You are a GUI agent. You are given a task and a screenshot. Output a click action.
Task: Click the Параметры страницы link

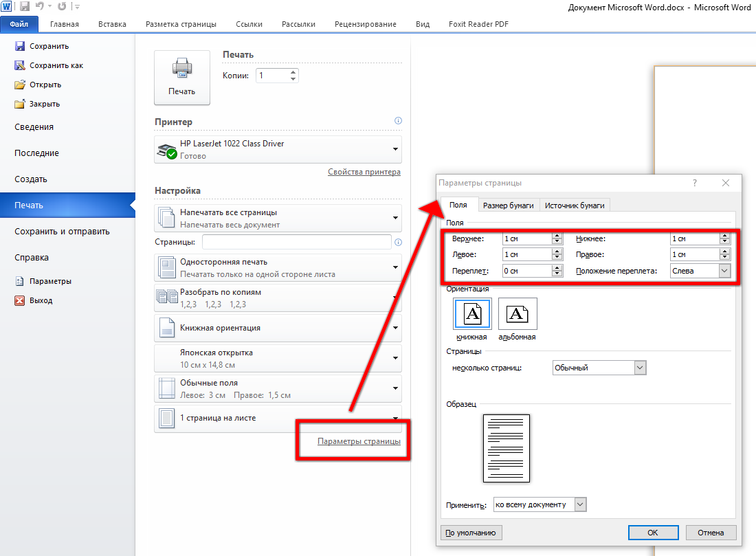[x=359, y=441]
